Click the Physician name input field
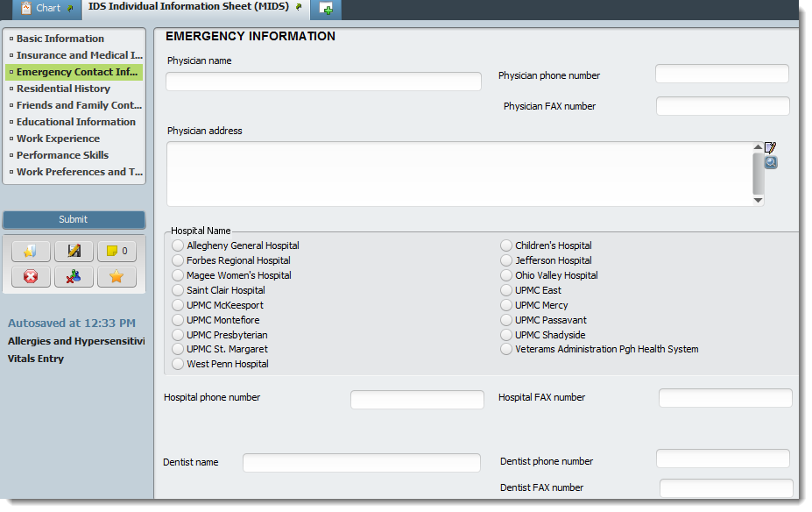This screenshot has height=512, width=812. point(323,82)
